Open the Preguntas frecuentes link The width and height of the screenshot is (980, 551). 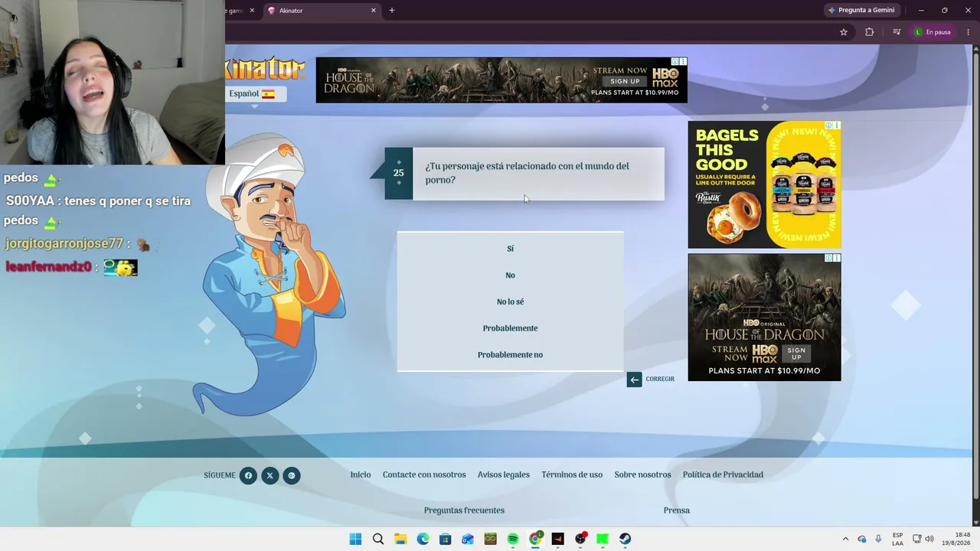tap(464, 510)
